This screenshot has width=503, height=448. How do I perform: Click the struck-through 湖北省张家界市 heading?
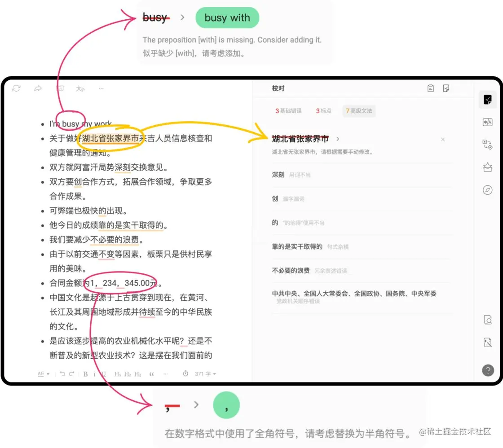[x=300, y=139]
